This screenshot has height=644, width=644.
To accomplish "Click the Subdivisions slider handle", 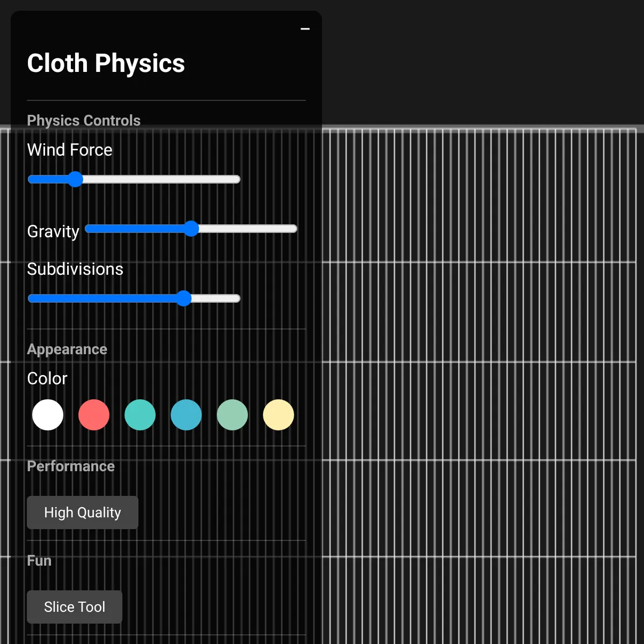I will coord(184,298).
